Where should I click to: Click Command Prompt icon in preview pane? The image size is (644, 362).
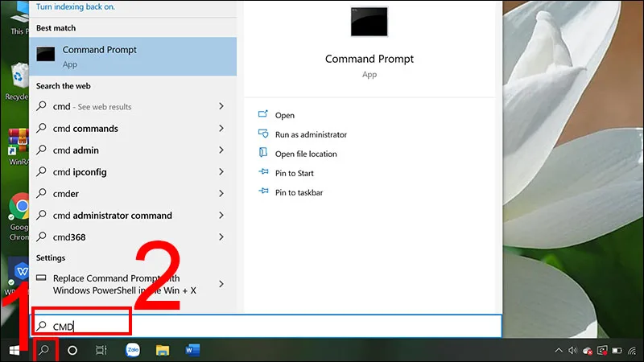click(x=369, y=22)
